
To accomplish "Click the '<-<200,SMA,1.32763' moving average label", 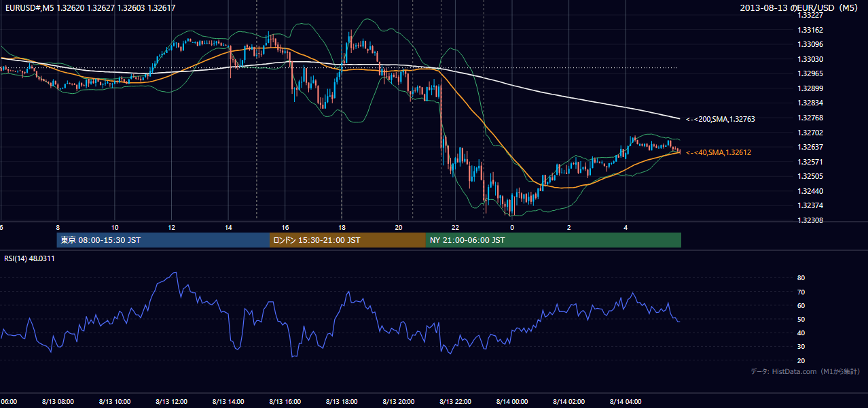I will (721, 119).
